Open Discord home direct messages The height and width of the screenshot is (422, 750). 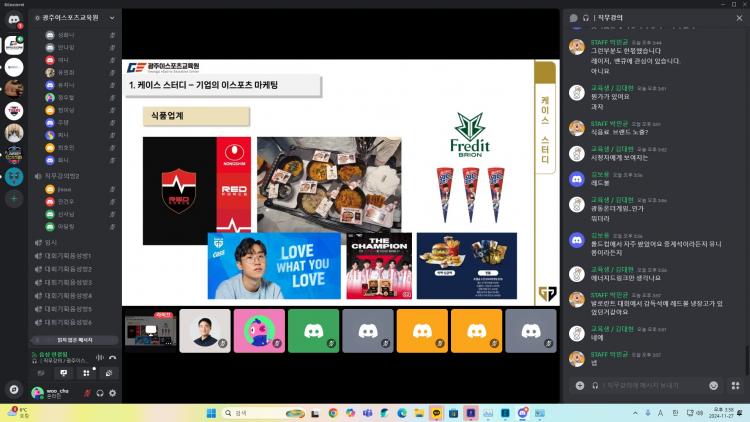(x=14, y=20)
